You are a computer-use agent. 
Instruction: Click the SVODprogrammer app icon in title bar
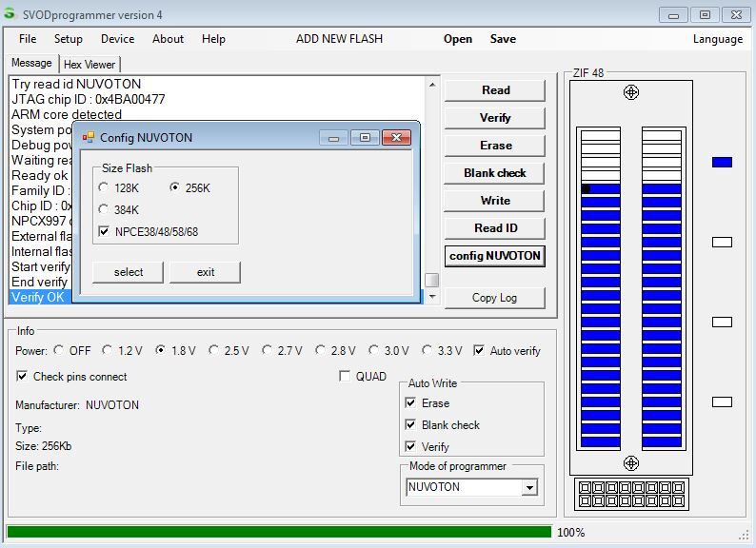coord(10,14)
